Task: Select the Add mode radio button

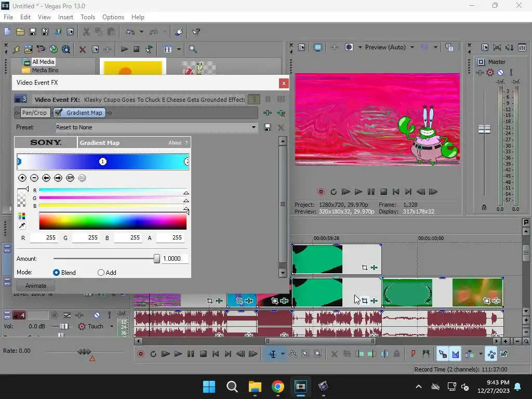Action: click(x=101, y=272)
